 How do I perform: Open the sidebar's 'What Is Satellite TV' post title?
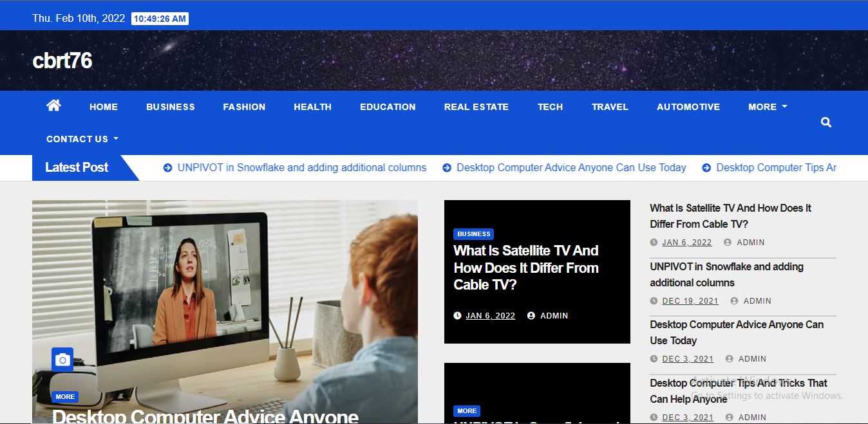point(730,216)
